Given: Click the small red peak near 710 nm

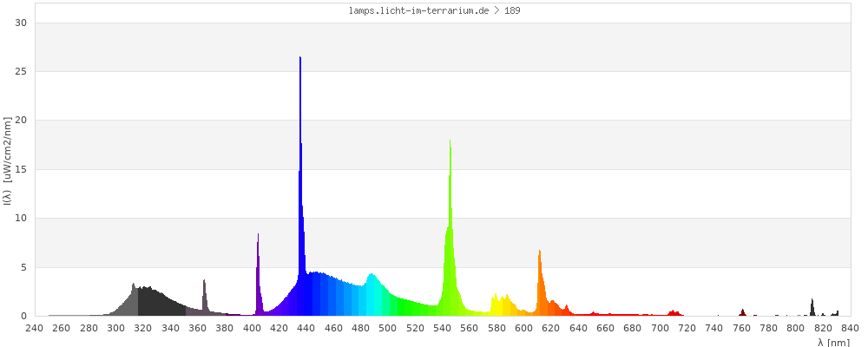Looking at the screenshot, I should tap(674, 312).
